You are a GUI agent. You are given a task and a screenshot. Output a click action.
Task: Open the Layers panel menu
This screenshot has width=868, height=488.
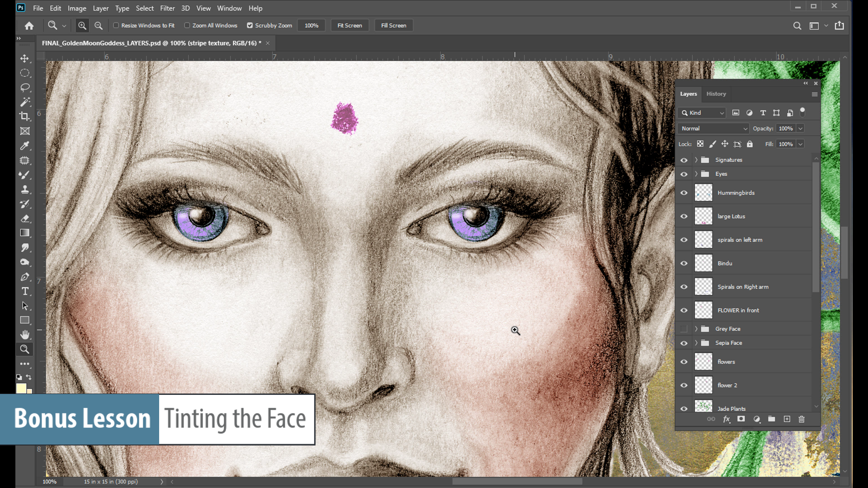pos(815,94)
